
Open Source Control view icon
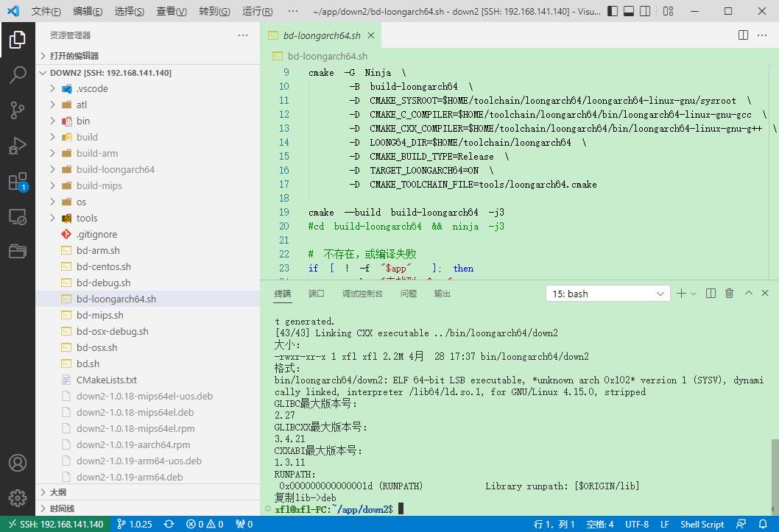18,110
